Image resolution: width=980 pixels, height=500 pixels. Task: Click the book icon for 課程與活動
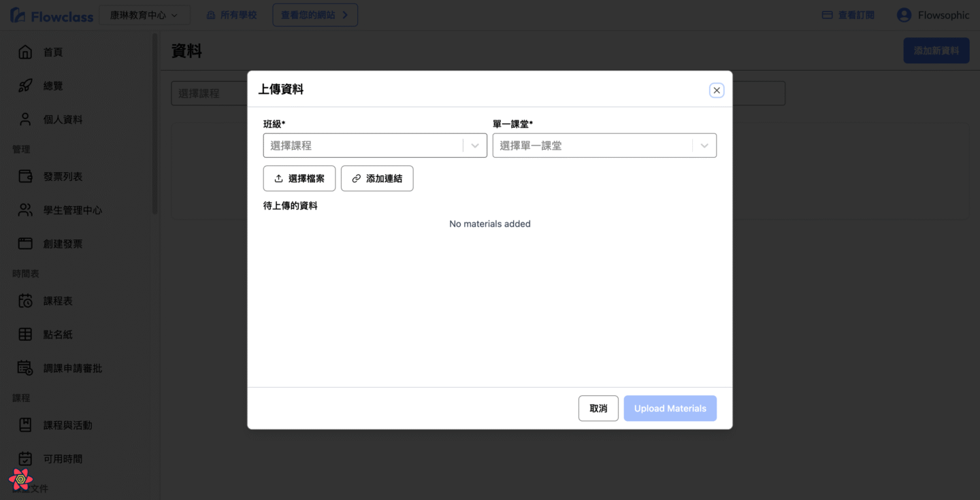pos(25,425)
